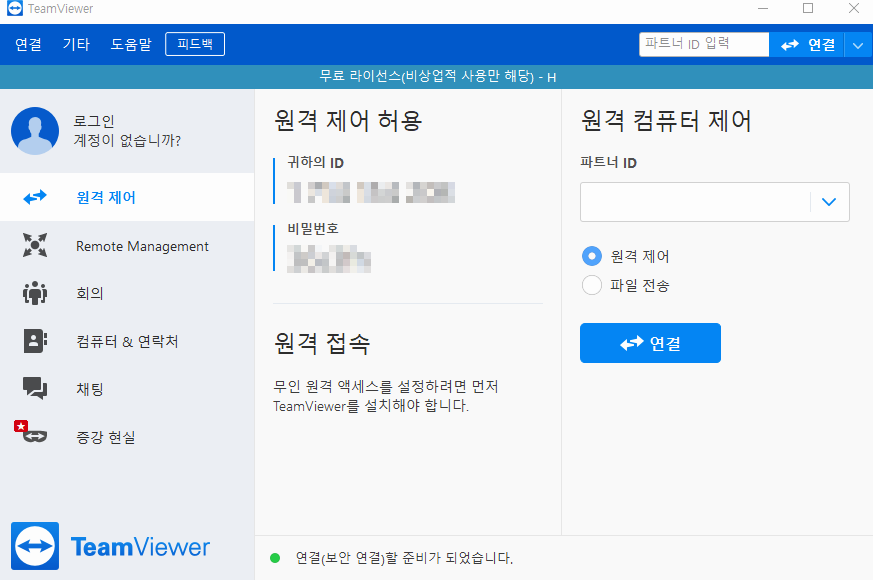Viewport: 873px width, 580px height.
Task: Open the 기타 menu
Action: [76, 44]
